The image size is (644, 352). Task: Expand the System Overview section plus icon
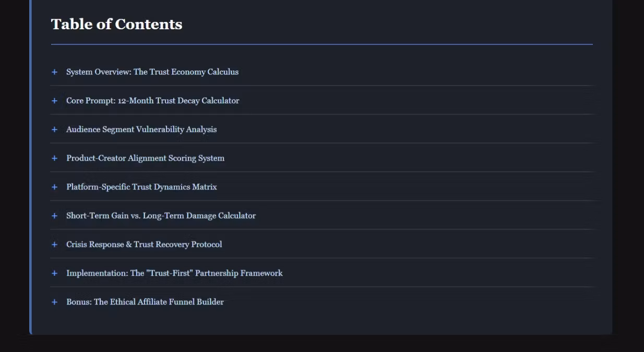(54, 72)
